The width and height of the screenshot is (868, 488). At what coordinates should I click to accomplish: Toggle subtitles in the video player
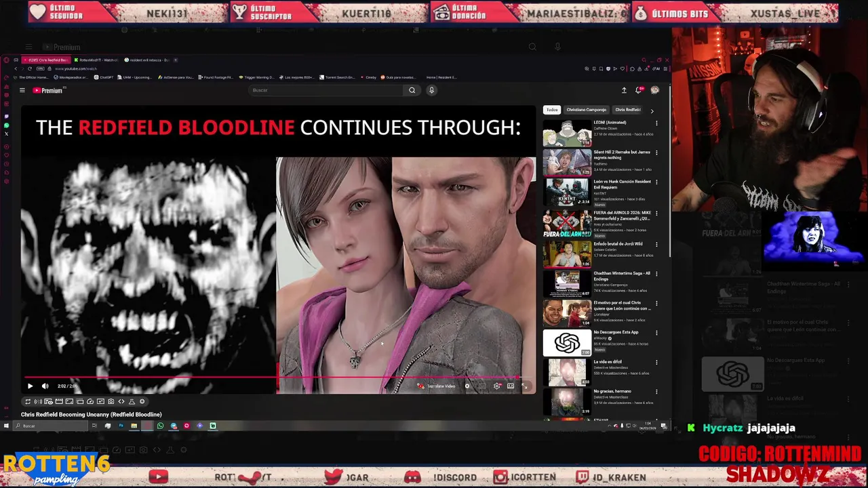(482, 386)
